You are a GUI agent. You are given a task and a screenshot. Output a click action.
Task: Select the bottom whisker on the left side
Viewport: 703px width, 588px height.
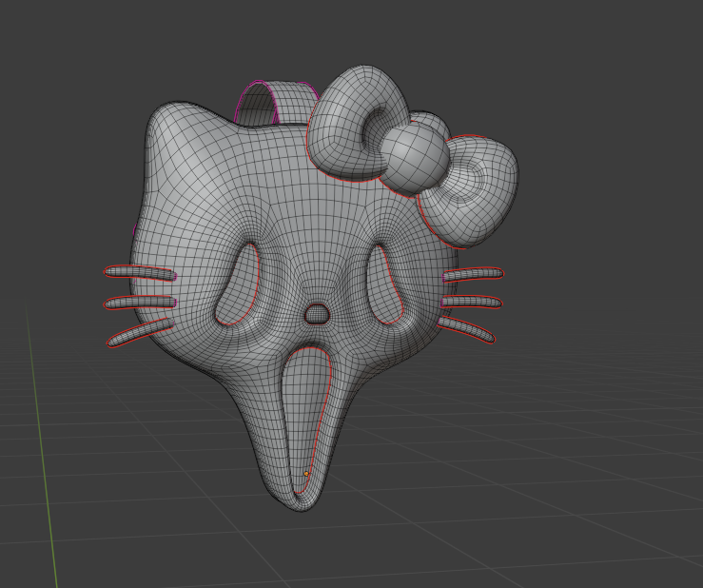pyautogui.click(x=140, y=332)
